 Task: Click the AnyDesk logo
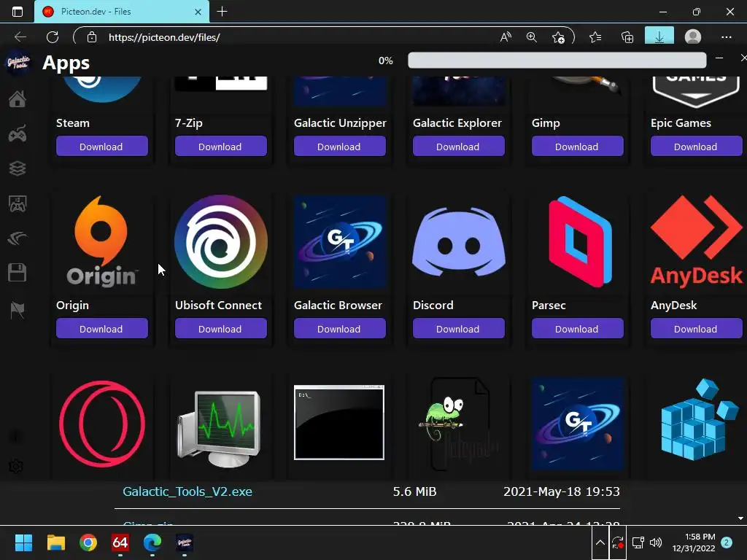pos(697,241)
